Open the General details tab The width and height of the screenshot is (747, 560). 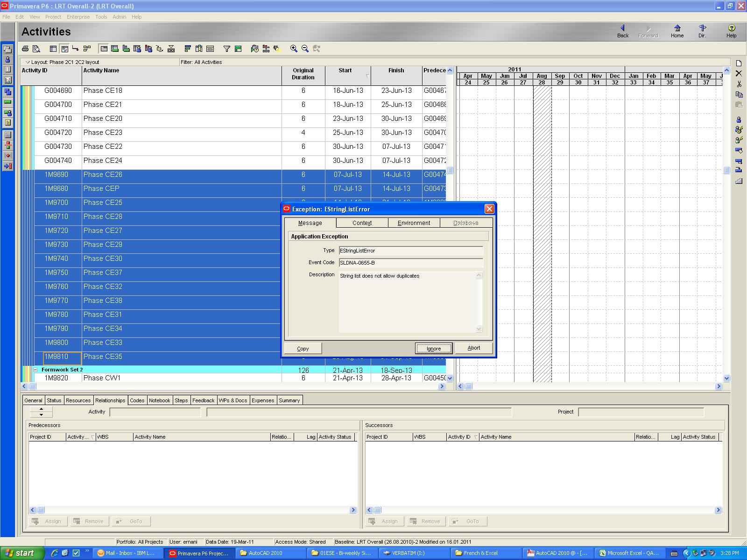(34, 400)
